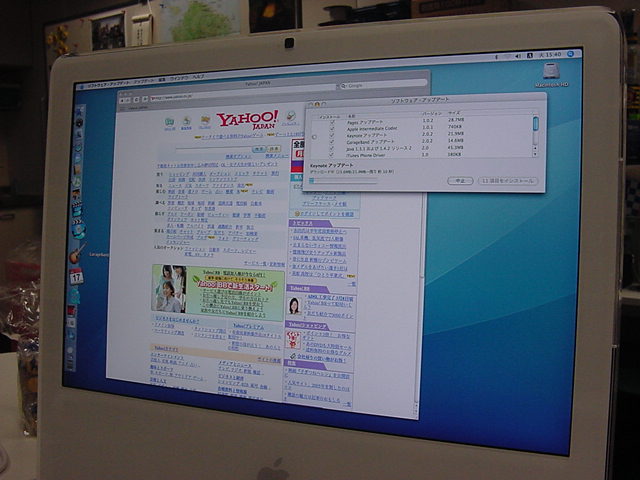Image resolution: width=640 pixels, height=480 pixels.
Task: Open Dashboard from the Dock
Action: [x=79, y=122]
